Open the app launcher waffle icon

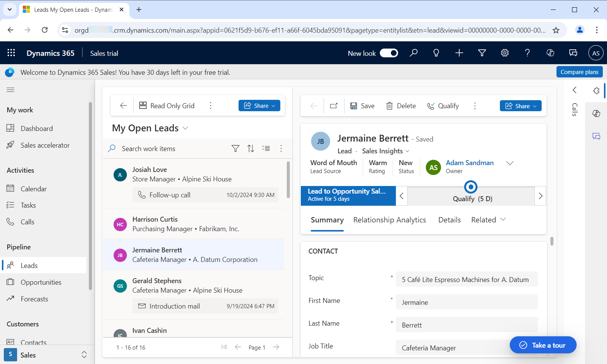(x=11, y=53)
